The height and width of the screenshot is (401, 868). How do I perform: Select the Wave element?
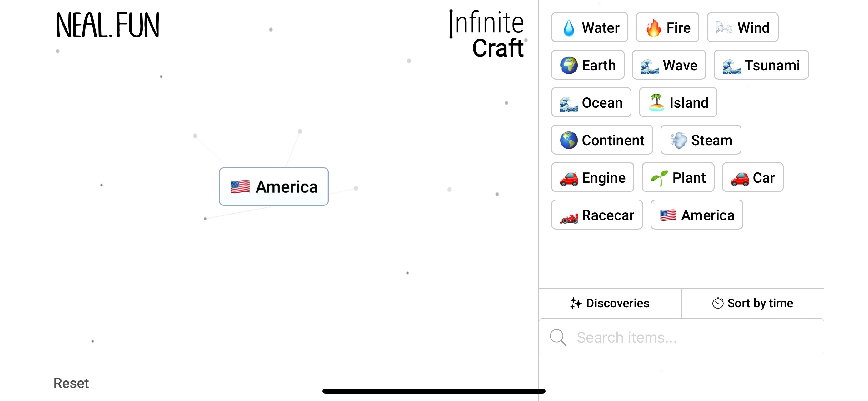[669, 65]
